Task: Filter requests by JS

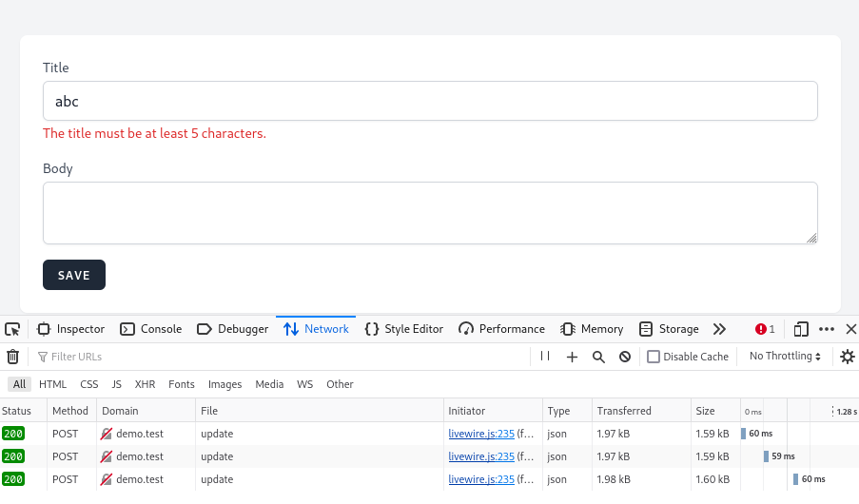Action: pos(117,384)
